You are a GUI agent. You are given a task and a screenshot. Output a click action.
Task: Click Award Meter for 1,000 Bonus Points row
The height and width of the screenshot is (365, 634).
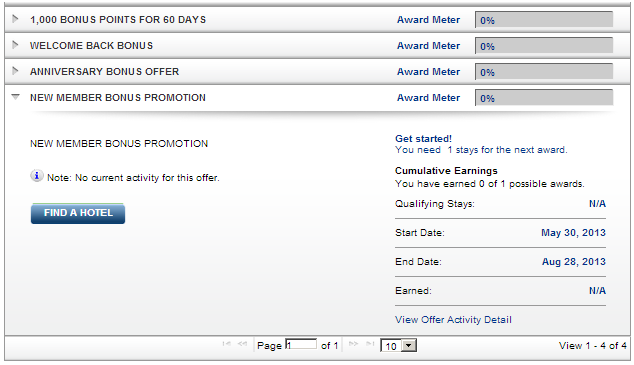(428, 20)
